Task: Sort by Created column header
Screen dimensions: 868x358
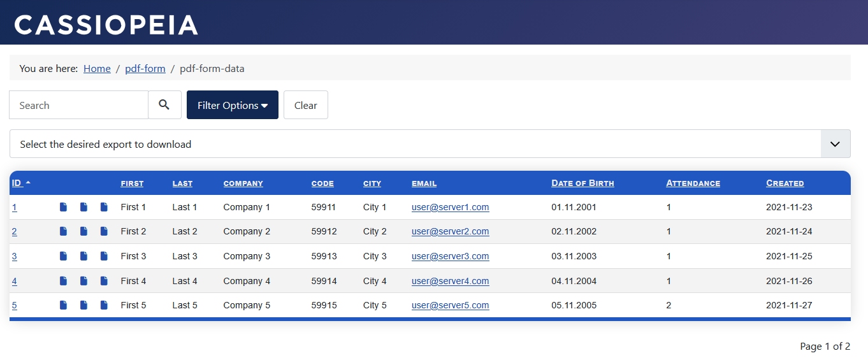Action: pos(785,183)
